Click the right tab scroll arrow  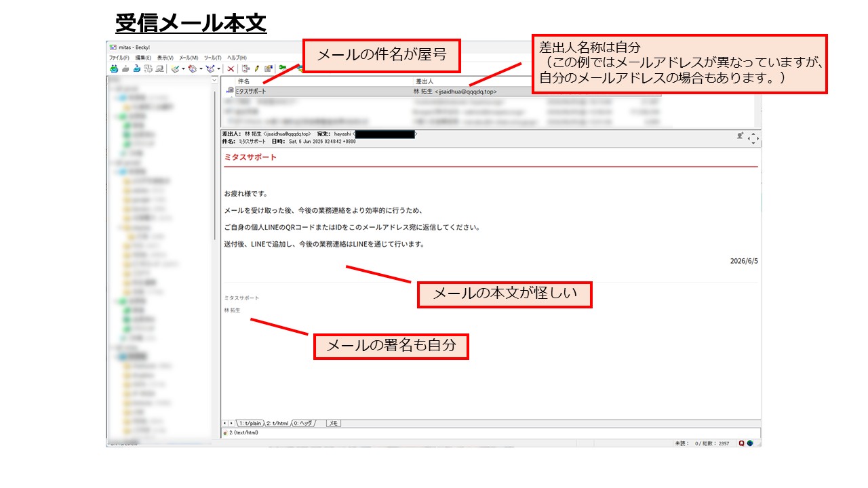click(x=231, y=423)
